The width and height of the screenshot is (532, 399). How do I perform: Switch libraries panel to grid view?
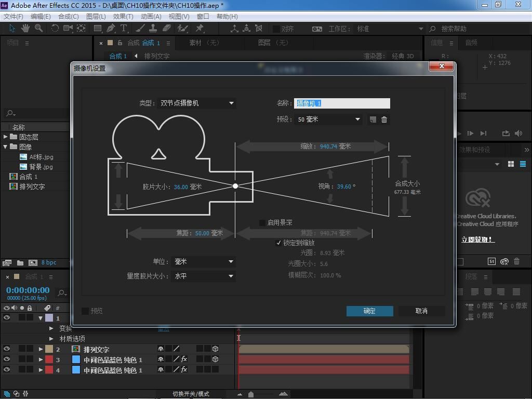click(x=511, y=164)
